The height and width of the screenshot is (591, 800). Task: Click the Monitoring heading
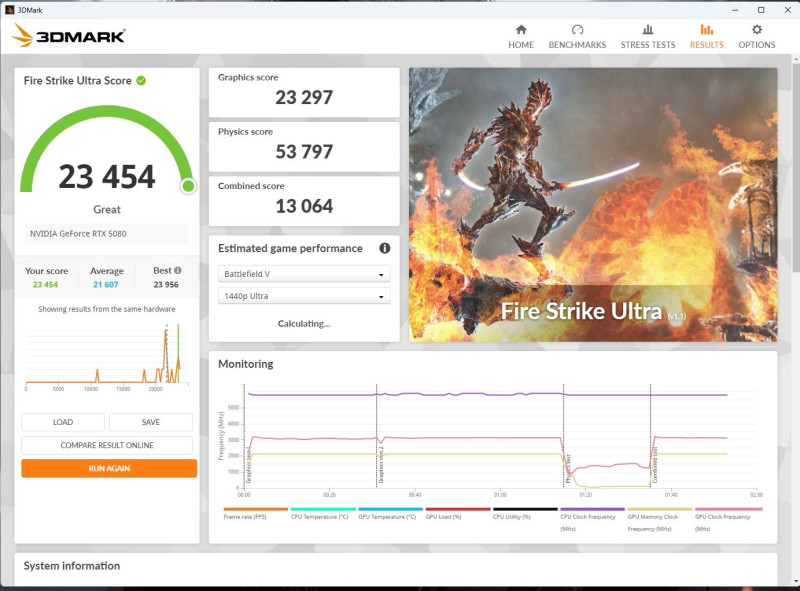coord(246,364)
